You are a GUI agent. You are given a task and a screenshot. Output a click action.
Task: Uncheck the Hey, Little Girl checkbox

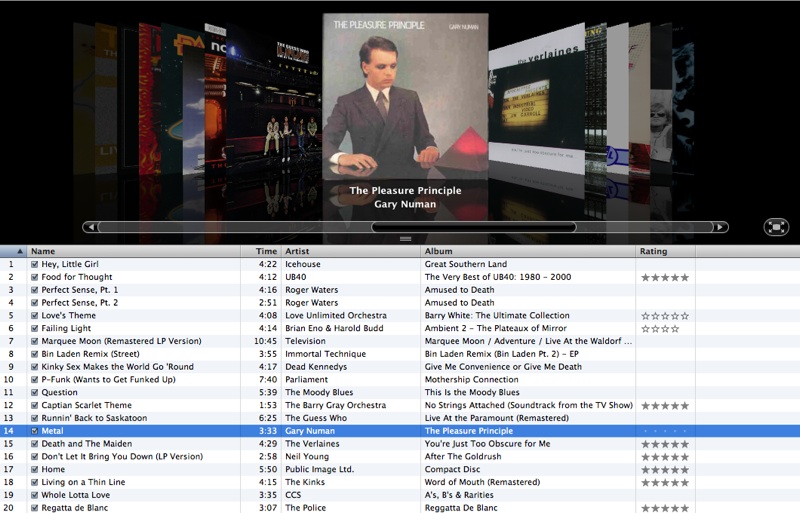point(35,264)
